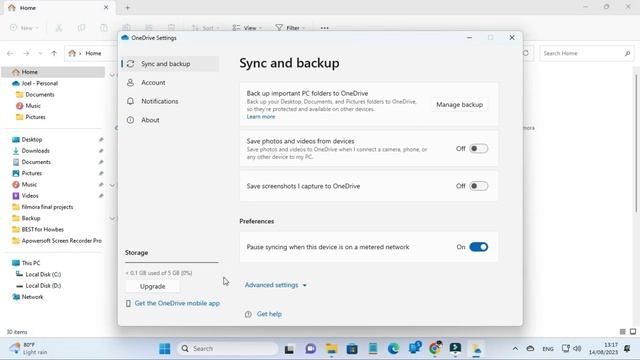Viewport: 640px width, 360px height.
Task: Open the View dropdown in toolbar
Action: [247, 28]
